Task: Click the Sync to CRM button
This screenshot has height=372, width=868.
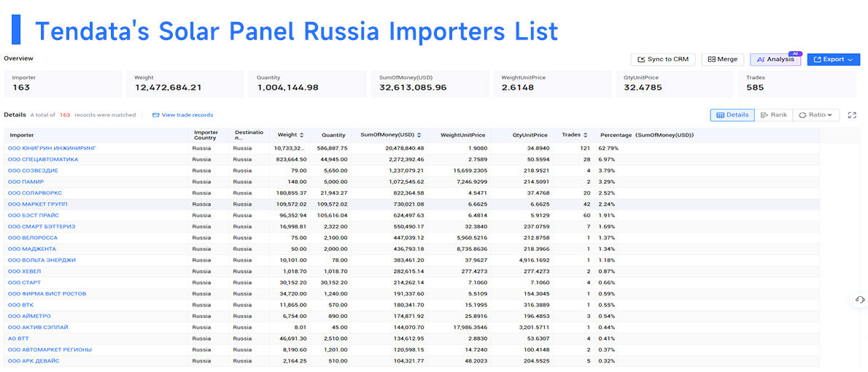Action: [662, 59]
